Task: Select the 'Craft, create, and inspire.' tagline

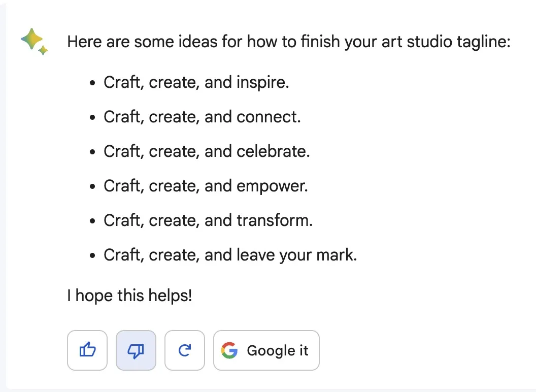Action: pos(196,82)
